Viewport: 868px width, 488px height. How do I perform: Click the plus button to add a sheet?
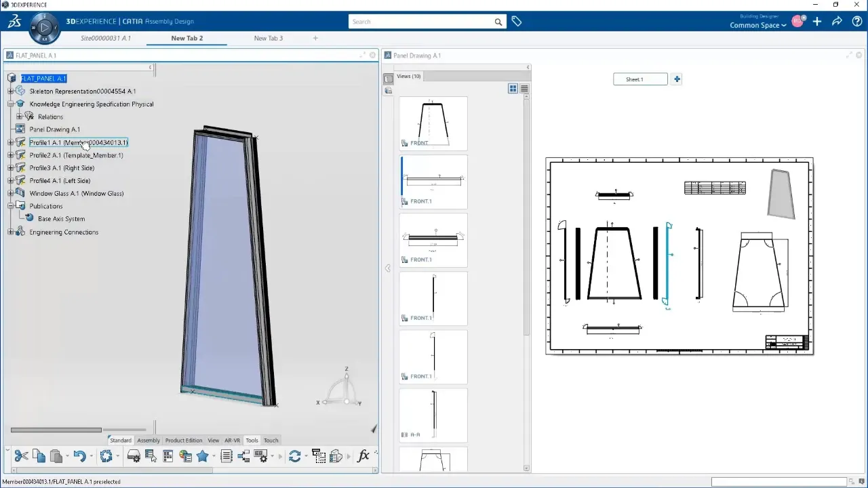pyautogui.click(x=676, y=79)
